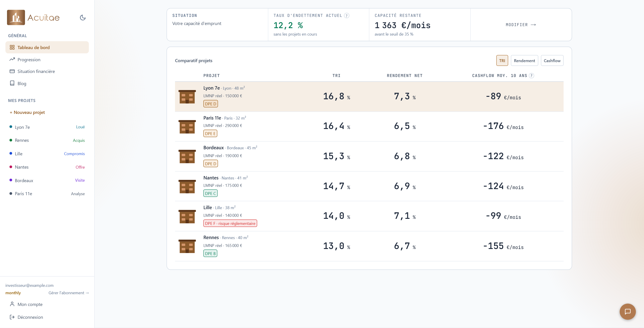Click the Progression trend icon

pyautogui.click(x=12, y=59)
